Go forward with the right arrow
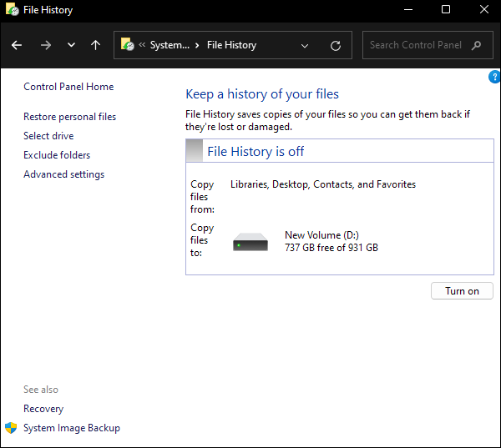The height and width of the screenshot is (448, 501). (46, 45)
